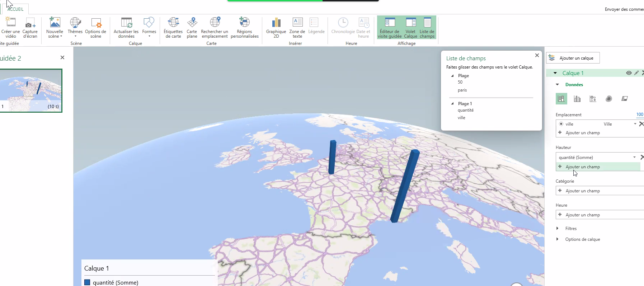The height and width of the screenshot is (286, 644).
Task: Toggle Étiquettes de carte
Action: click(173, 28)
